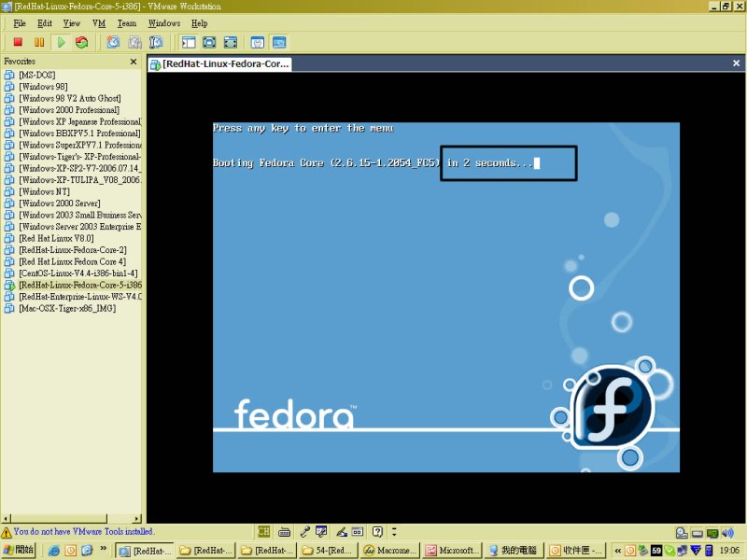The height and width of the screenshot is (560, 747).
Task: Select [Red Hat Linux V8.0] favorite
Action: point(56,238)
